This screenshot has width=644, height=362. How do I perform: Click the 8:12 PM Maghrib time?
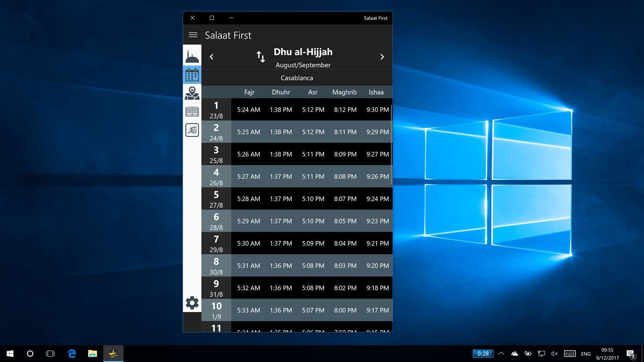345,109
